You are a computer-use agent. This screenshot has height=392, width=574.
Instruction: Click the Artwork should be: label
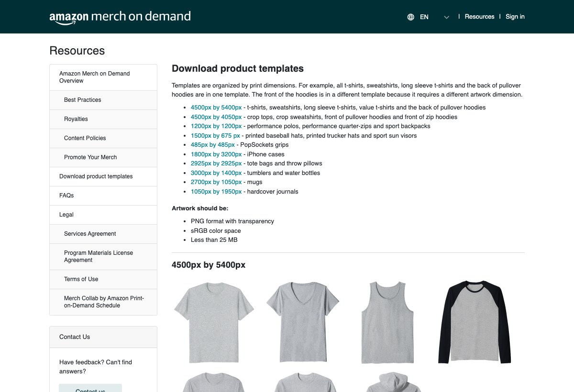tap(200, 208)
